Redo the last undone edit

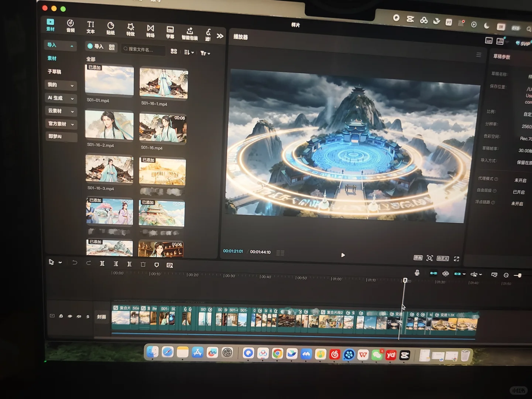pyautogui.click(x=89, y=263)
